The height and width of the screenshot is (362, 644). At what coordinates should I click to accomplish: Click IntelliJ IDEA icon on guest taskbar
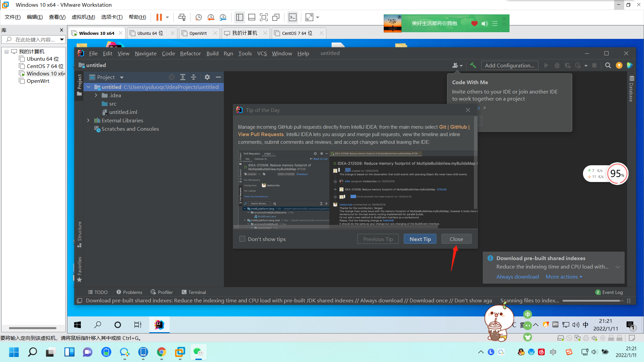click(159, 324)
